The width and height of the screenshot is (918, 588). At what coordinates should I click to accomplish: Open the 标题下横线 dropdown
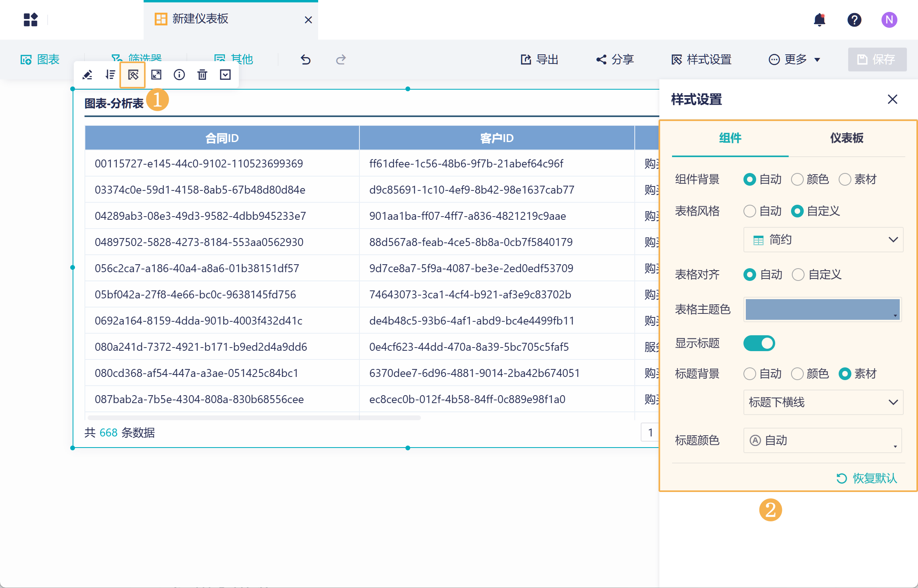(x=823, y=402)
